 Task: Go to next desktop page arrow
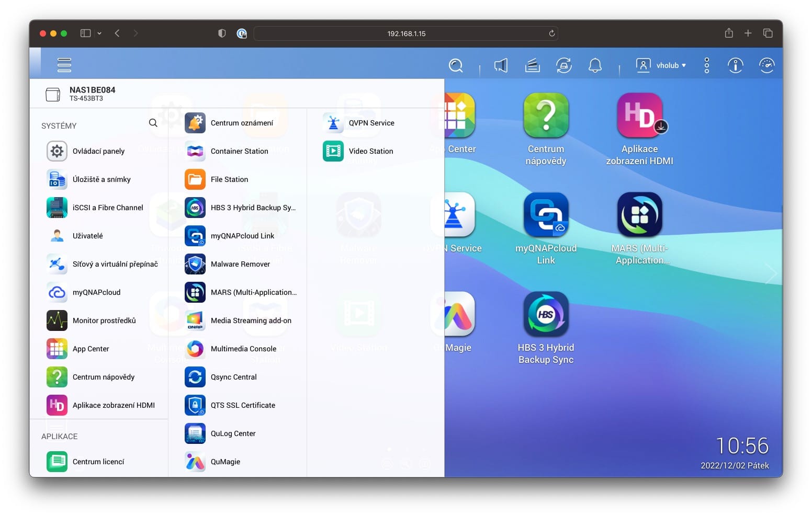pos(771,273)
